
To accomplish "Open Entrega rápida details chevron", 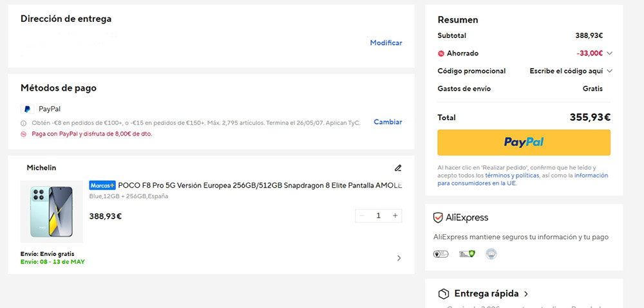I will (x=526, y=294).
